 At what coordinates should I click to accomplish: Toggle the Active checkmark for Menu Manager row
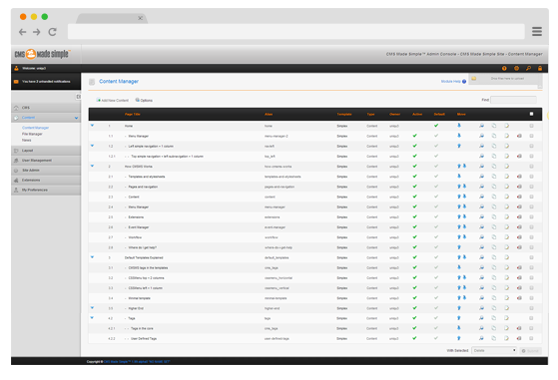(x=415, y=136)
